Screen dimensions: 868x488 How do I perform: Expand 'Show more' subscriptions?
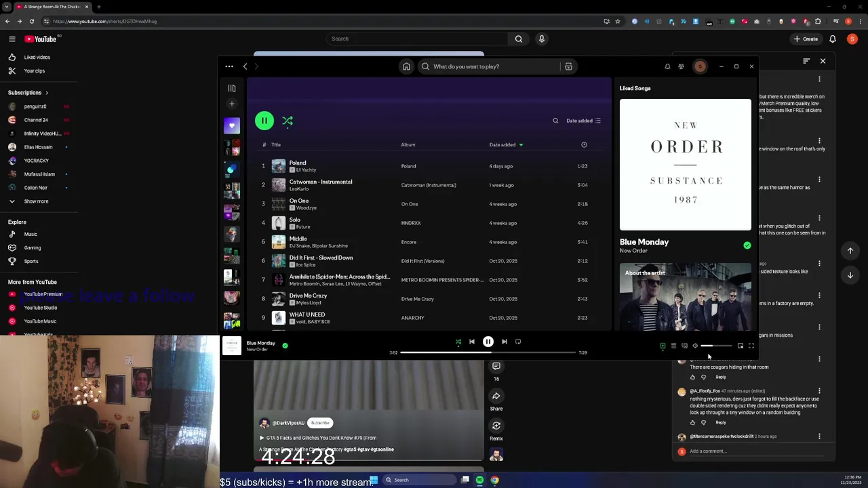(x=37, y=201)
